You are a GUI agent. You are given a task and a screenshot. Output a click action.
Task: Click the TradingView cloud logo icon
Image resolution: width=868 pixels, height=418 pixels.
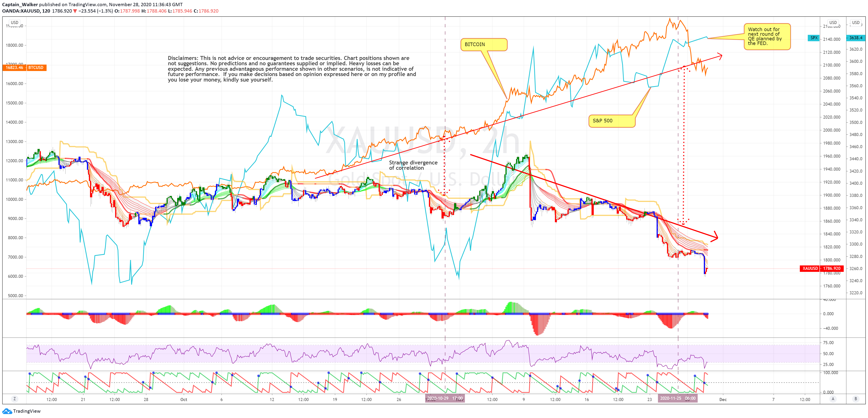pos(7,411)
